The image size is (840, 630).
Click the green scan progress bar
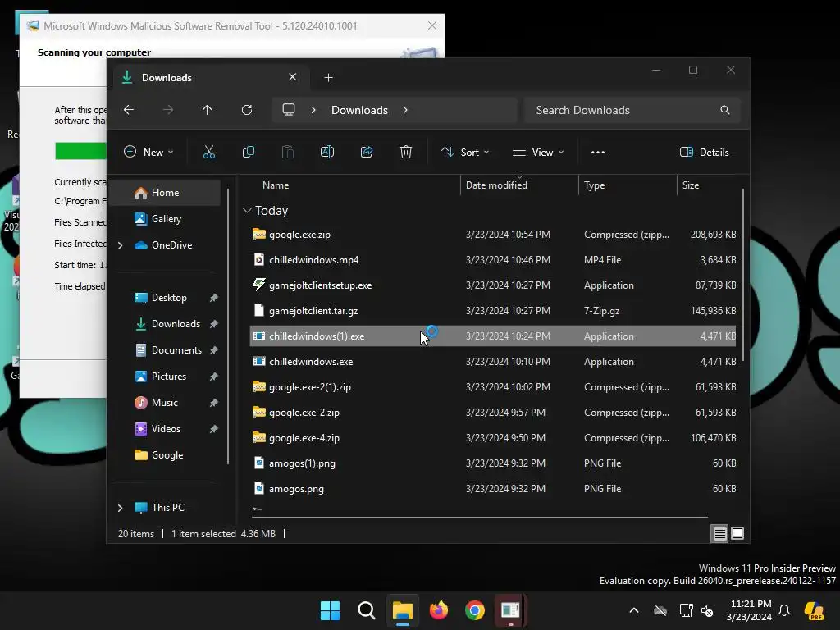click(80, 151)
